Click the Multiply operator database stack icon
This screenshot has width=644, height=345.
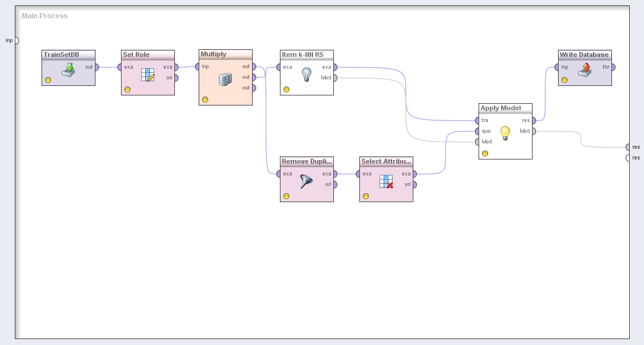pos(225,79)
